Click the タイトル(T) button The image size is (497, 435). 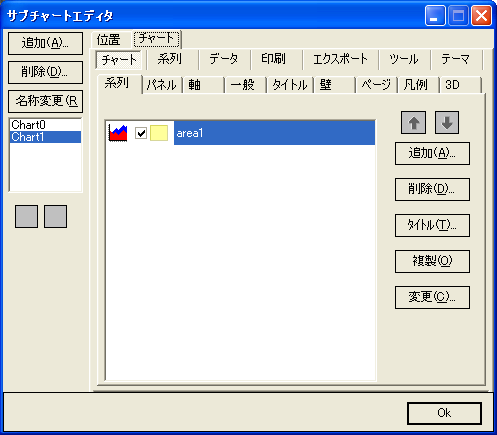pyautogui.click(x=432, y=225)
